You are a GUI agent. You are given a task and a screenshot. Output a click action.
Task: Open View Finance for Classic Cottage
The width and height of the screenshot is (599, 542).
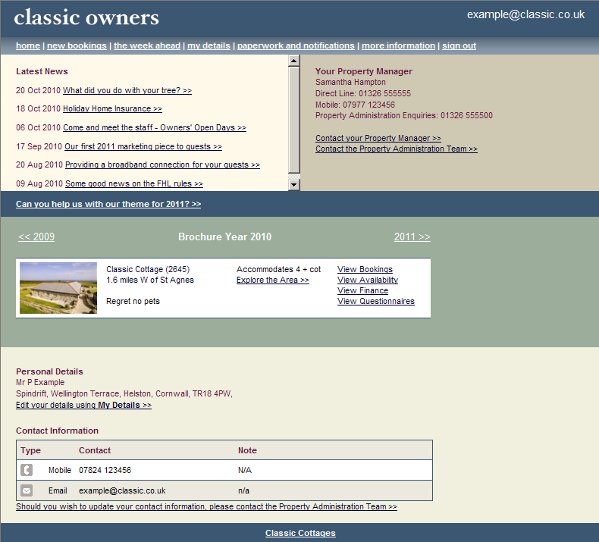tap(363, 291)
